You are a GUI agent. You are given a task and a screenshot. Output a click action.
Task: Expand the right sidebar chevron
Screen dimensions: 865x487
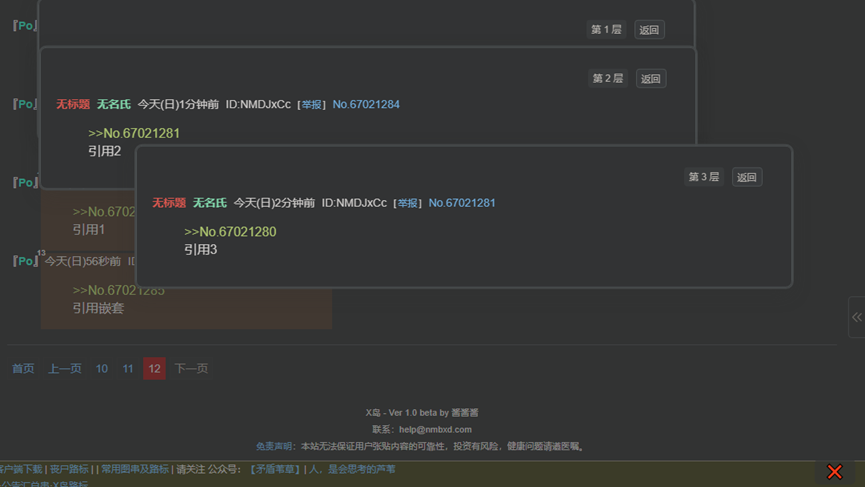(857, 317)
